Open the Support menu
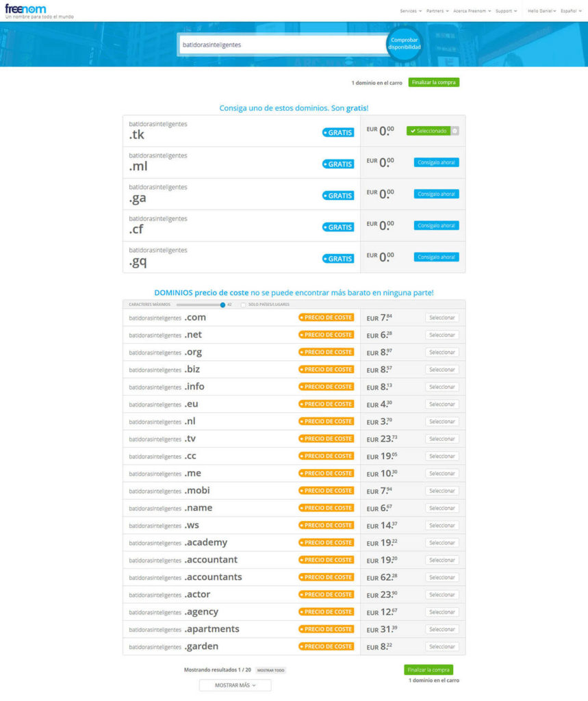Viewport: 588px width, 701px height. tap(506, 11)
